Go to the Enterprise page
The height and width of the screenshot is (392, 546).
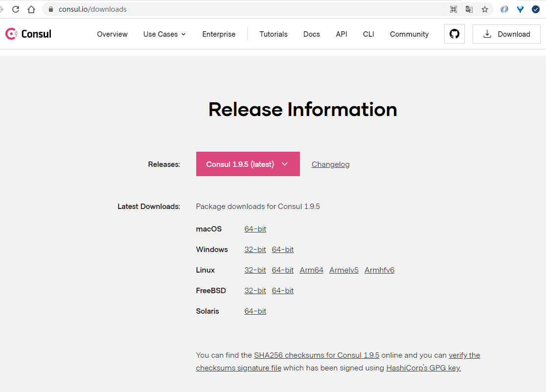click(219, 34)
